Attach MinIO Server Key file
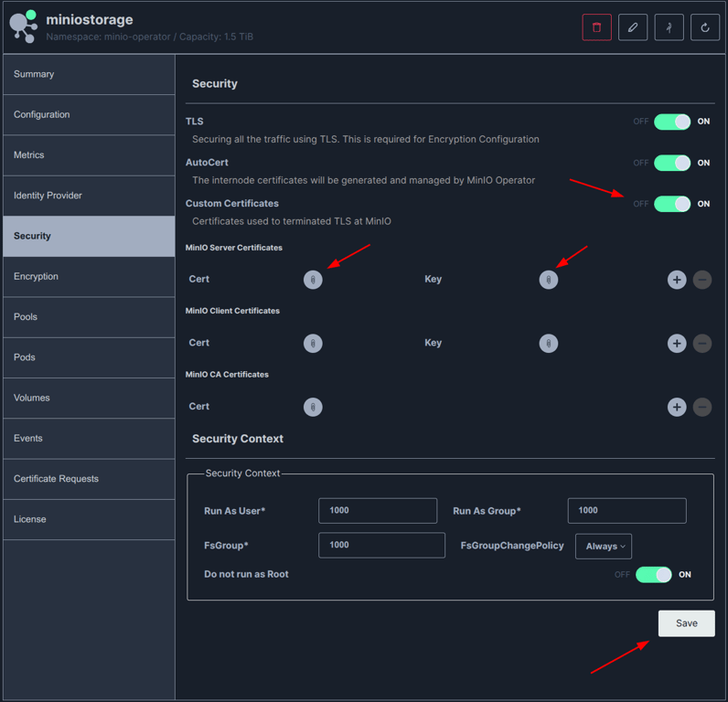 coord(549,280)
